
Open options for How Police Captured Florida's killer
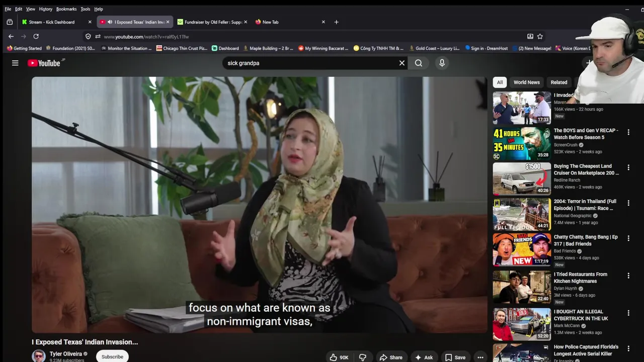tap(628, 348)
